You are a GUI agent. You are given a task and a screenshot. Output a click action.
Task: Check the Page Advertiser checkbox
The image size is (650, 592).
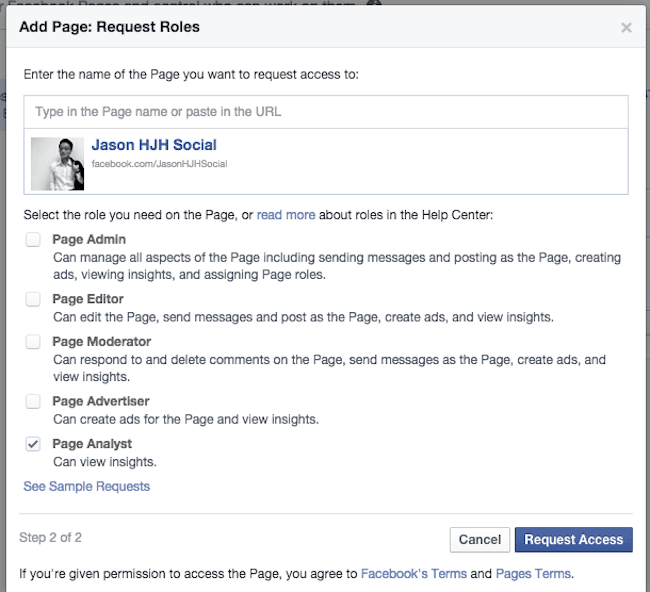coord(33,401)
